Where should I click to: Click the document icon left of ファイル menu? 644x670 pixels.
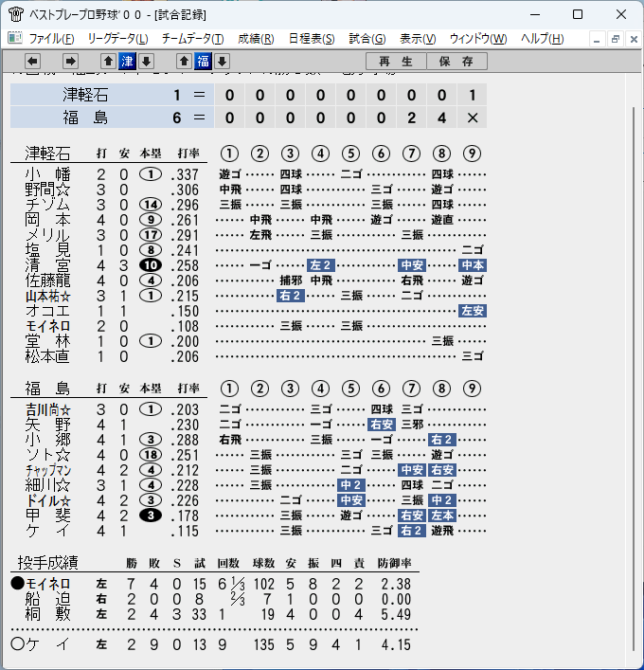(x=15, y=39)
